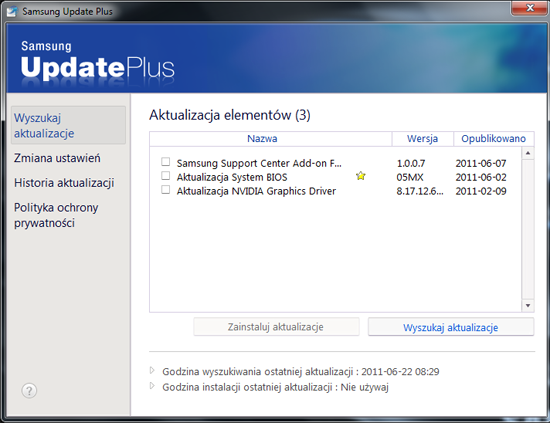Select the Samsung Support Center Add-on F... row
This screenshot has width=550, height=423.
coord(259,163)
